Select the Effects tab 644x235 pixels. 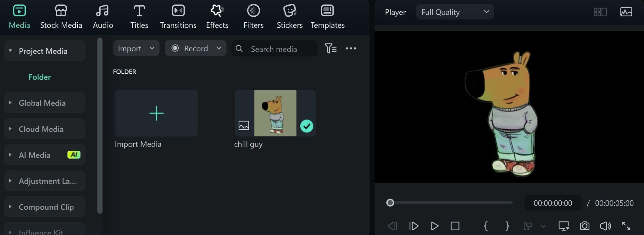point(217,17)
